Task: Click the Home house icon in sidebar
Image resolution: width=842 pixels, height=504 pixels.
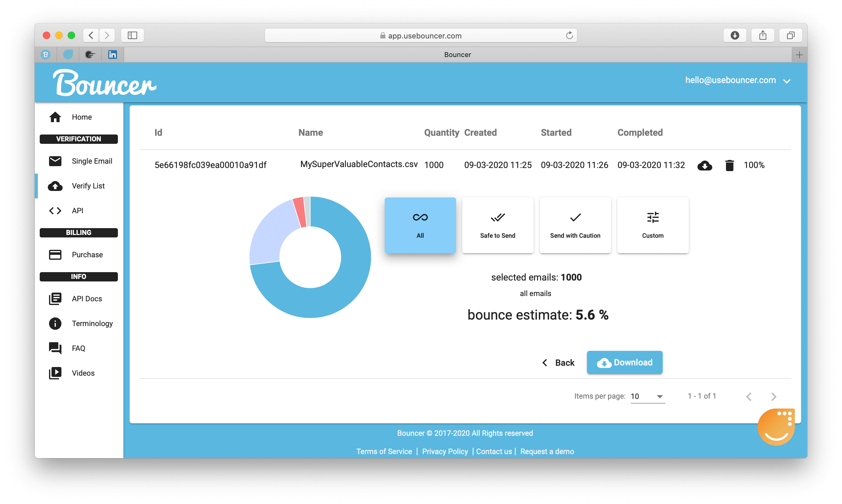Action: [x=55, y=117]
